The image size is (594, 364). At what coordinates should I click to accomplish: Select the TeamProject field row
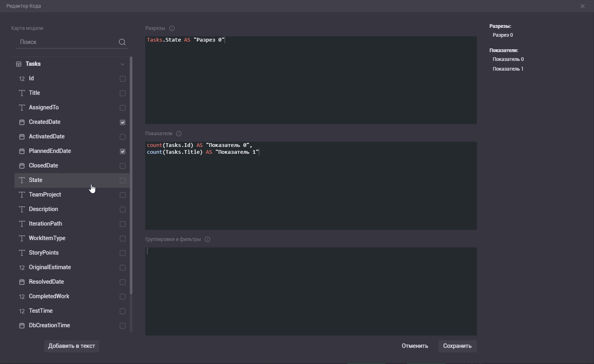72,195
